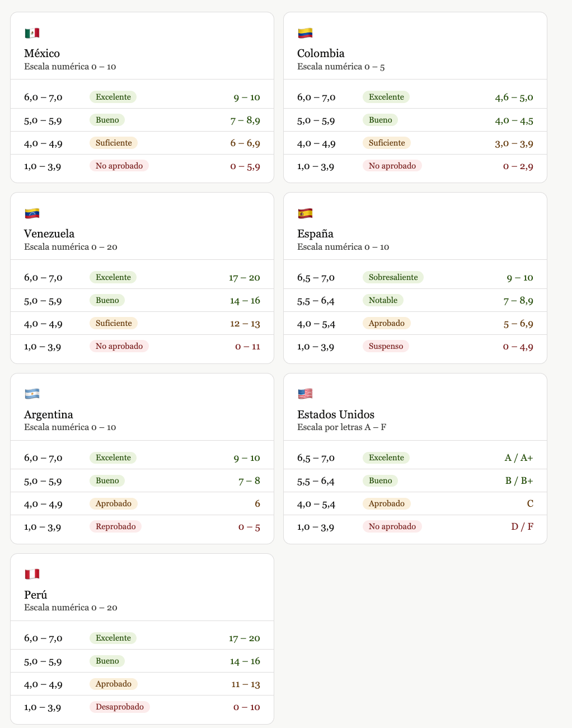Image resolution: width=572 pixels, height=728 pixels.
Task: Click the Argentina flag icon
Action: pos(32,394)
